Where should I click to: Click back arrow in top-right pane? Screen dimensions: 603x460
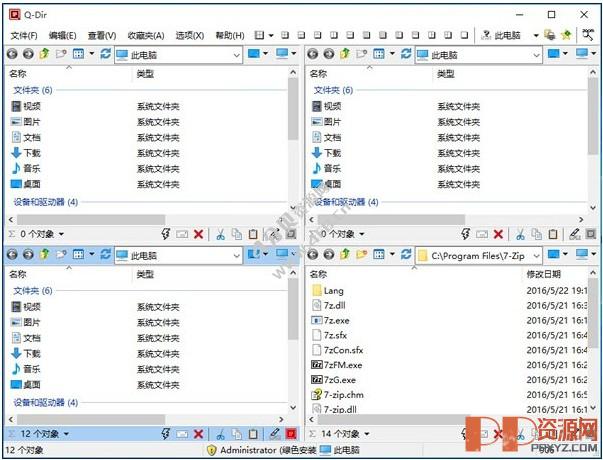tap(313, 54)
